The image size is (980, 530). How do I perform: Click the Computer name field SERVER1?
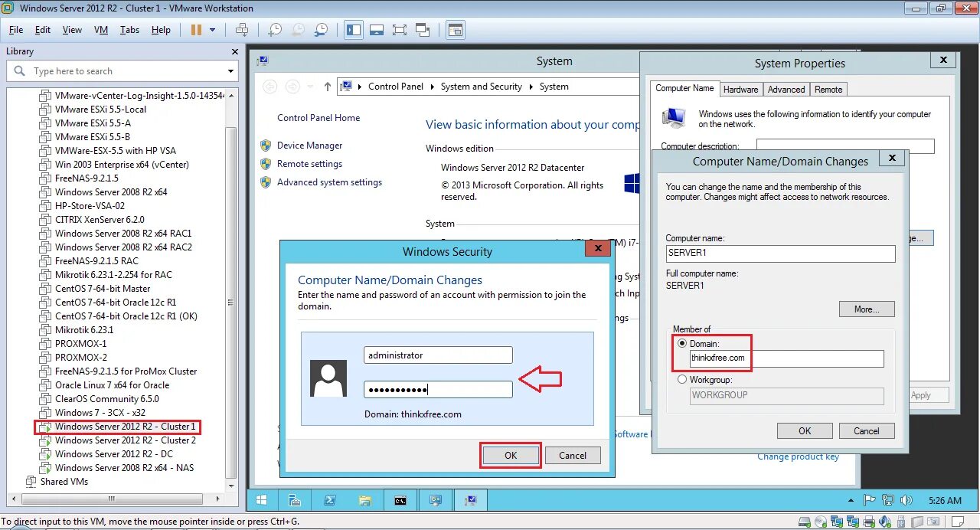click(x=780, y=254)
